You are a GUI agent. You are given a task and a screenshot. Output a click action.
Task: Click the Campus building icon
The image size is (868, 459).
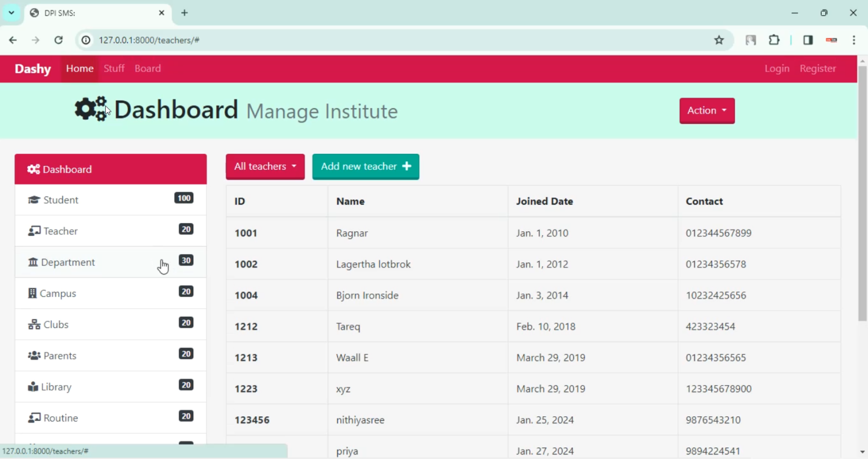point(32,294)
